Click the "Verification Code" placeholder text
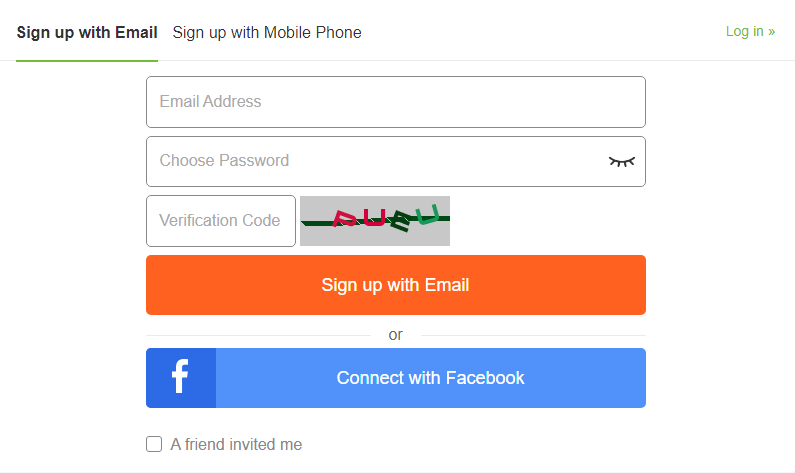The height and width of the screenshot is (473, 795). [x=219, y=221]
